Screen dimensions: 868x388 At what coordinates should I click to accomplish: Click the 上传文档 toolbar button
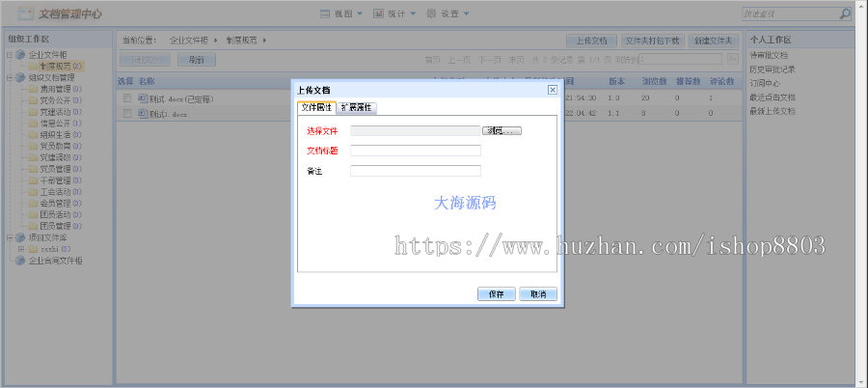tap(591, 41)
